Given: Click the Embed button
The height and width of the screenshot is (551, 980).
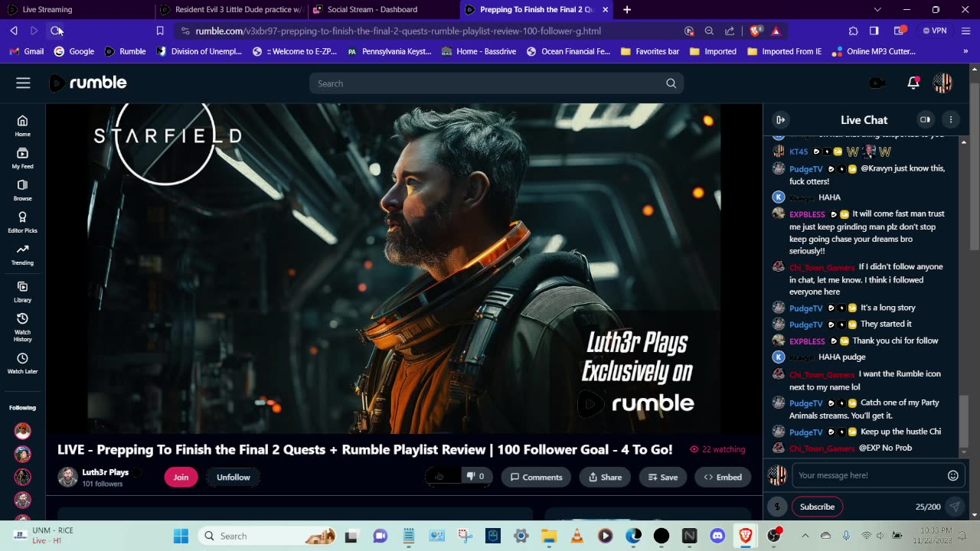Looking at the screenshot, I should [x=723, y=477].
